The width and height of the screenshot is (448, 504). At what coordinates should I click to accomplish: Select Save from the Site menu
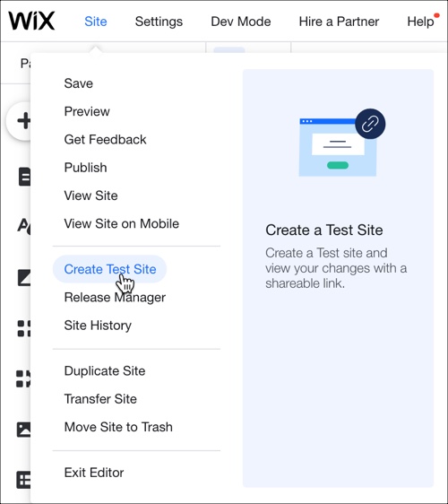point(78,83)
